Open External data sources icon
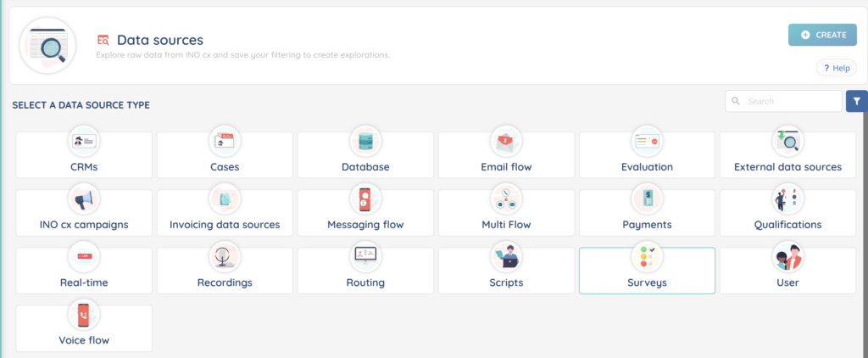Viewport: 868px width, 358px height. [787, 141]
